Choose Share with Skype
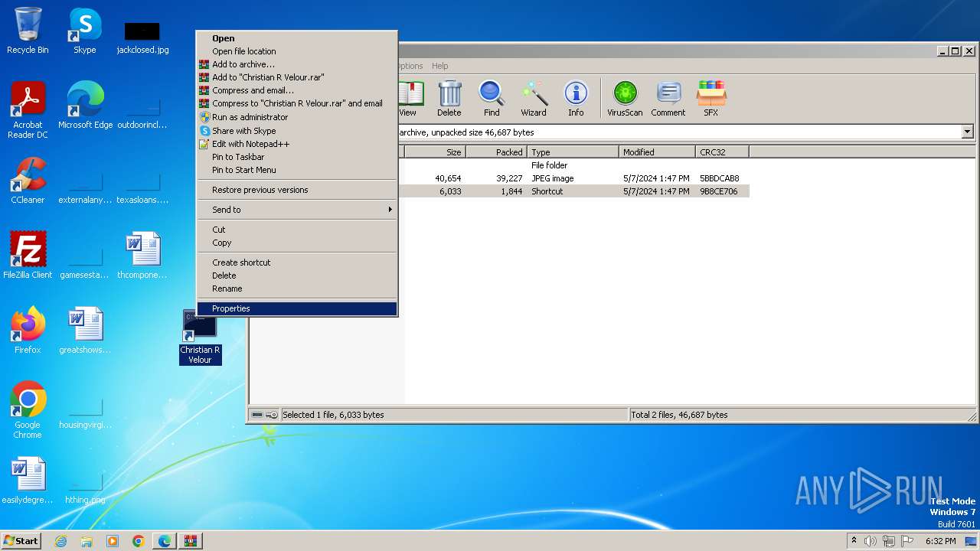The height and width of the screenshot is (551, 980). pos(297,131)
